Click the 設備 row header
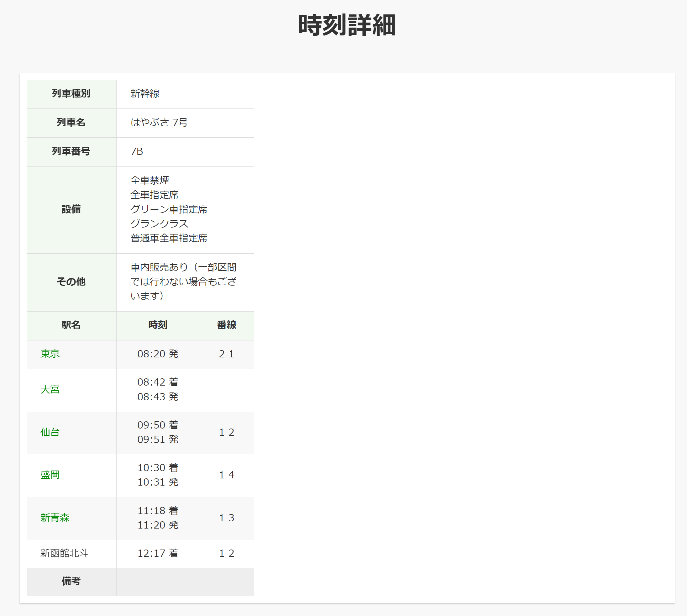 (71, 209)
